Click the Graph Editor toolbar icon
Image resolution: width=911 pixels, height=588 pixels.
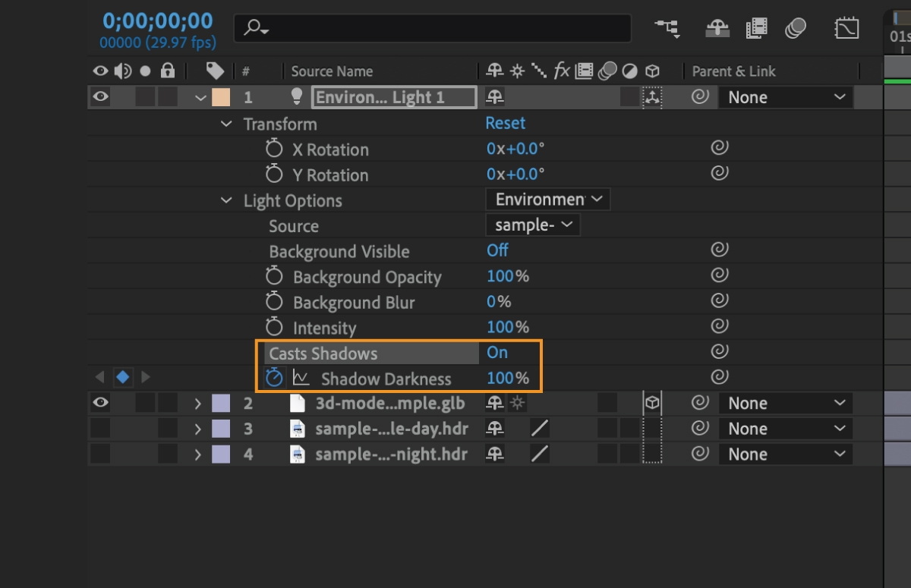pos(846,29)
